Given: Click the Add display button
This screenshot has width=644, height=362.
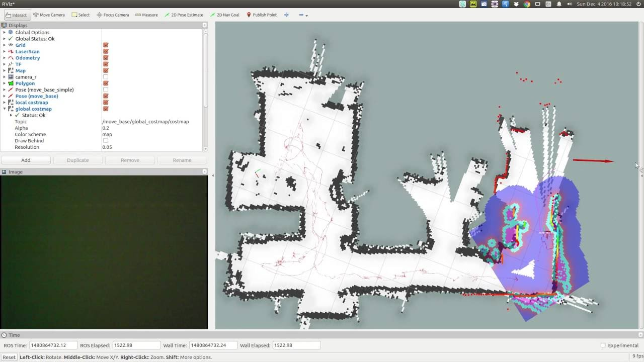Looking at the screenshot, I should (26, 160).
